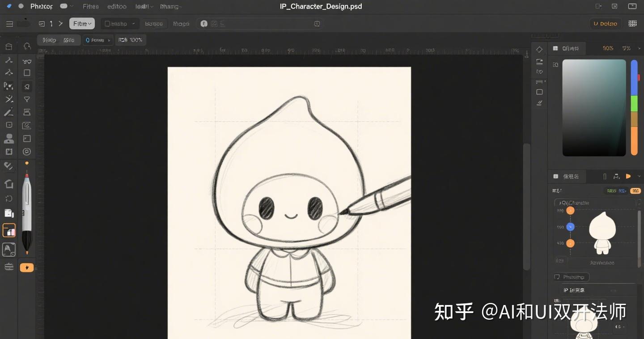Screen dimensions: 644x339
Task: Toggle the orange lightning button below the toolbar
Action: pyautogui.click(x=26, y=267)
